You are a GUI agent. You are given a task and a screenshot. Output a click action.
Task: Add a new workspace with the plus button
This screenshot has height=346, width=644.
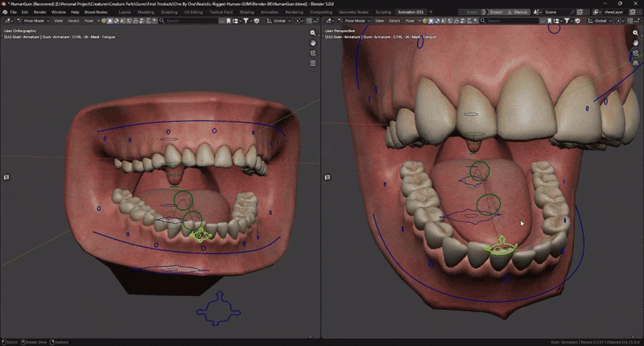pyautogui.click(x=431, y=12)
